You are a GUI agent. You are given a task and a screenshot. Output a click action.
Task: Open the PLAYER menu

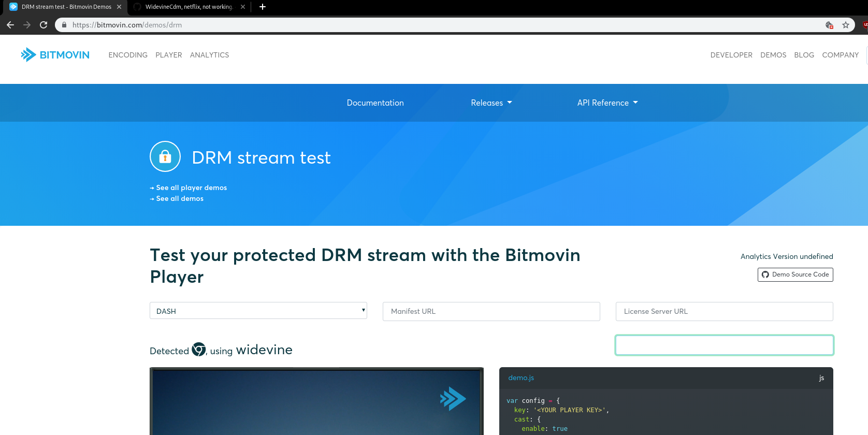[x=169, y=55]
